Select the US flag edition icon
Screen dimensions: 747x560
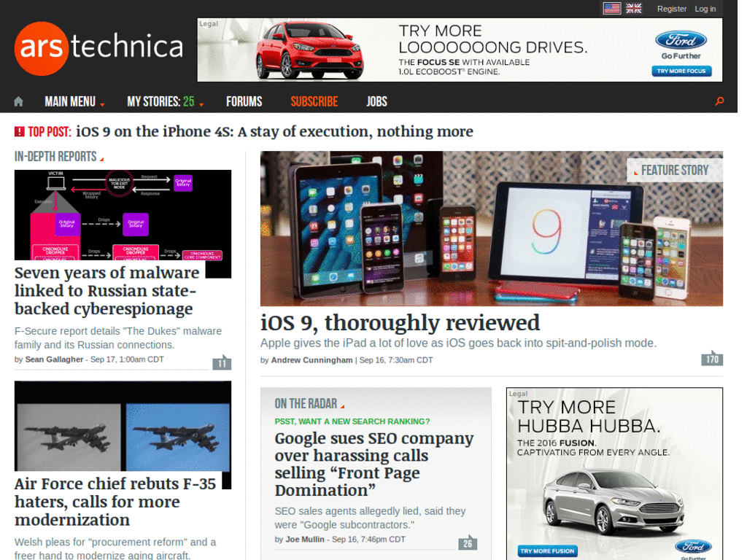pos(612,8)
